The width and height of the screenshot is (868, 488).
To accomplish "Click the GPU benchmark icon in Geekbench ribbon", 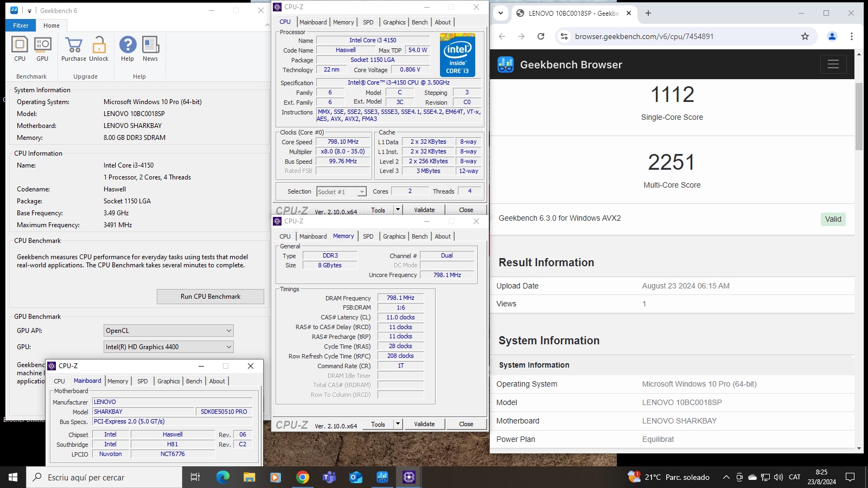I will point(42,49).
